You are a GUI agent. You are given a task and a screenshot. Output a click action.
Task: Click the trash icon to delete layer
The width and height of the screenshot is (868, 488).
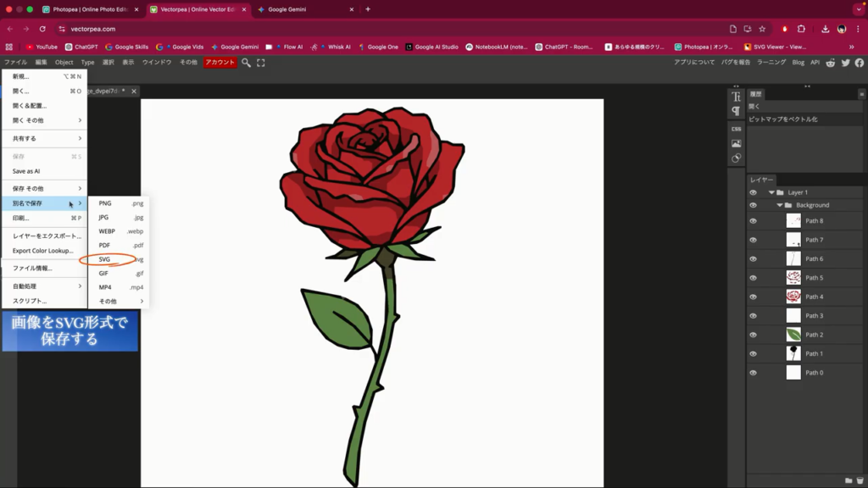[x=860, y=481]
